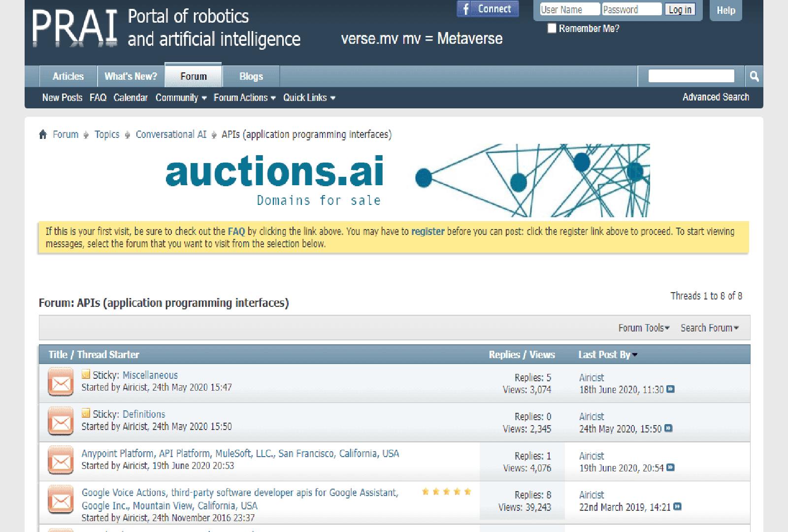Image resolution: width=788 pixels, height=532 pixels.
Task: Click the five-star rating on Google Voice thread
Action: click(x=446, y=492)
